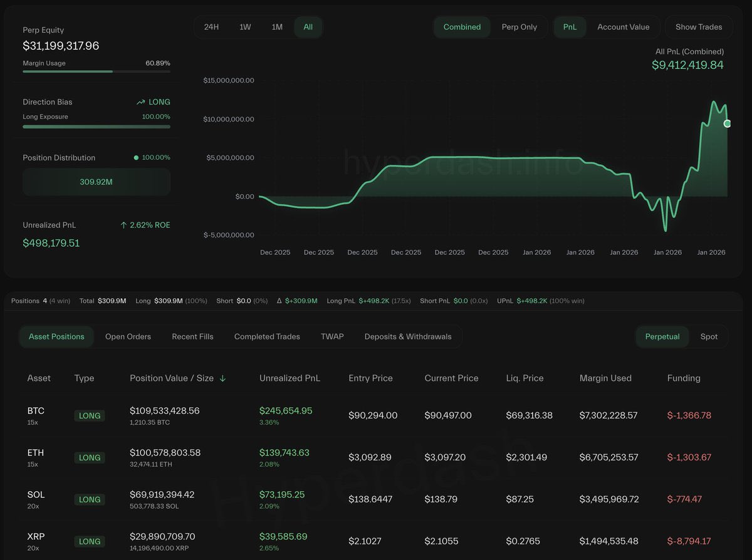Switch positions to Spot view
The width and height of the screenshot is (752, 560).
click(709, 336)
